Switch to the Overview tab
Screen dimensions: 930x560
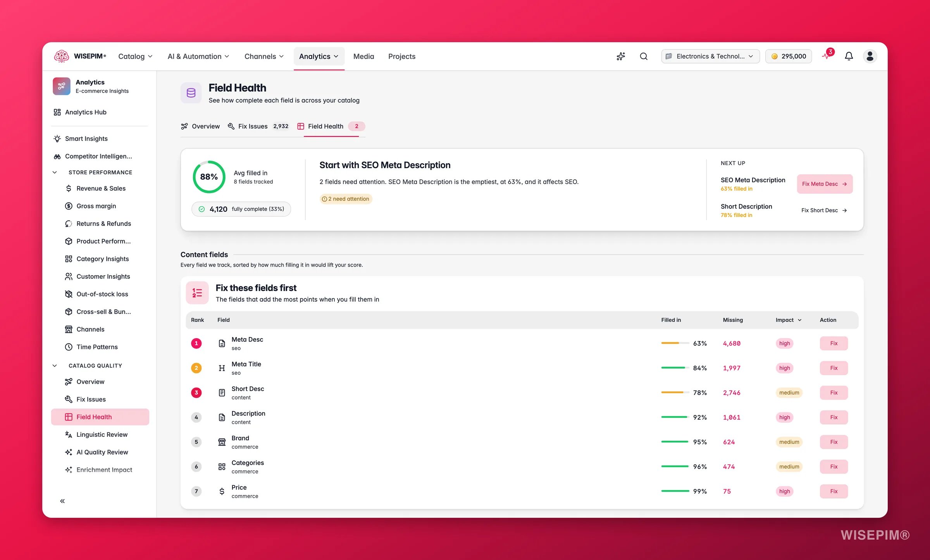pyautogui.click(x=200, y=126)
